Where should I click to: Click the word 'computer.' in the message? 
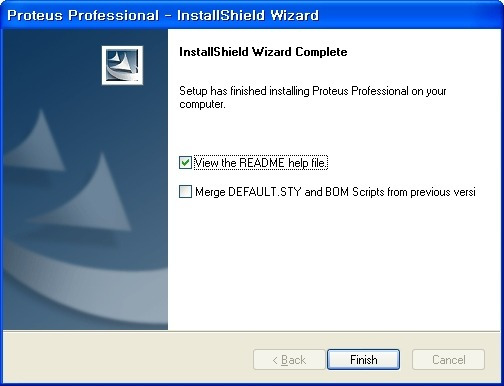[x=202, y=104]
